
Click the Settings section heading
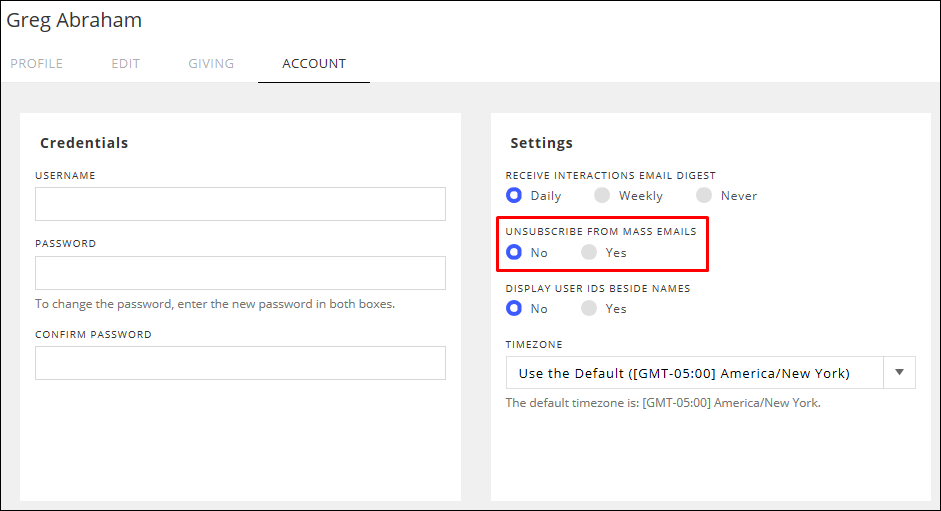click(541, 143)
